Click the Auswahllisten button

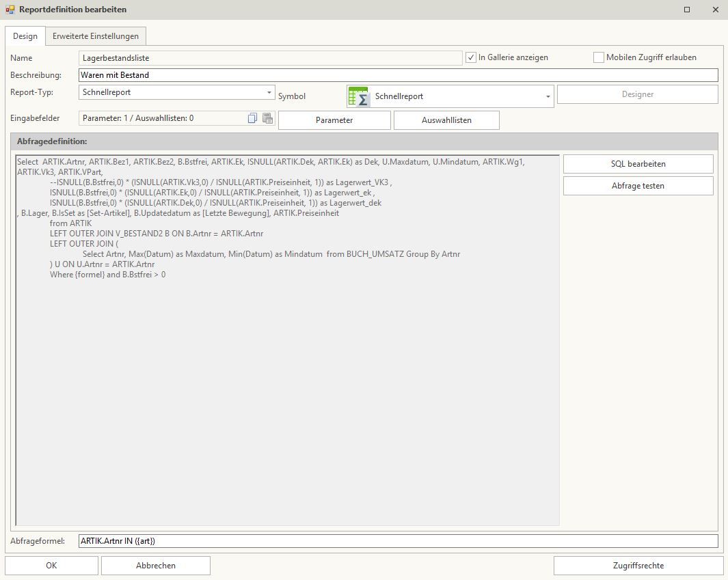(x=446, y=120)
